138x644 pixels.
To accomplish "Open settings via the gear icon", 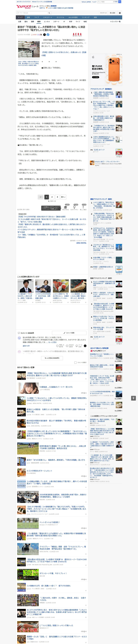I will pos(120,13).
